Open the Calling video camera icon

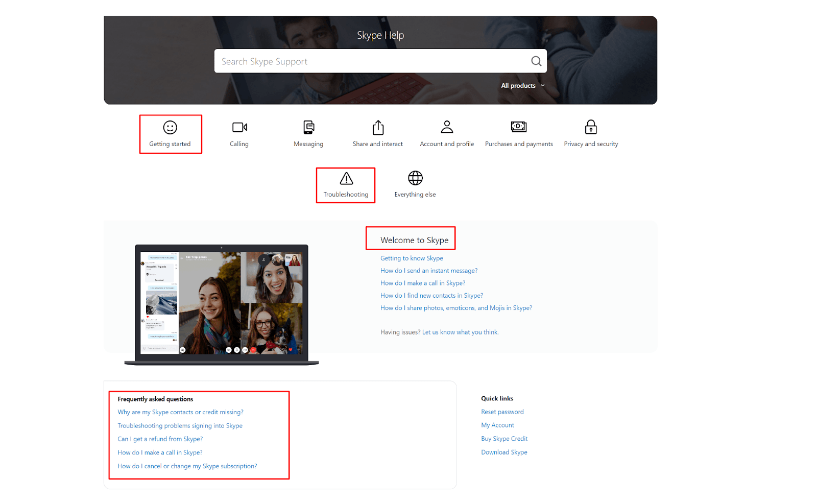[239, 127]
